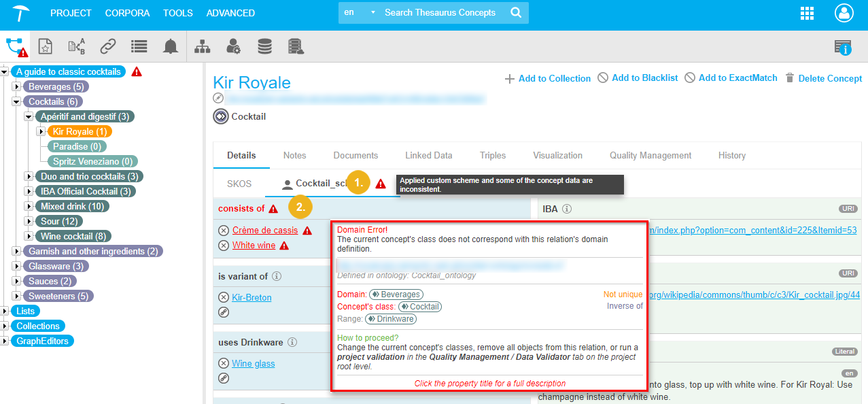868x404 pixels.
Task: Click the search magnifier icon
Action: click(x=516, y=13)
